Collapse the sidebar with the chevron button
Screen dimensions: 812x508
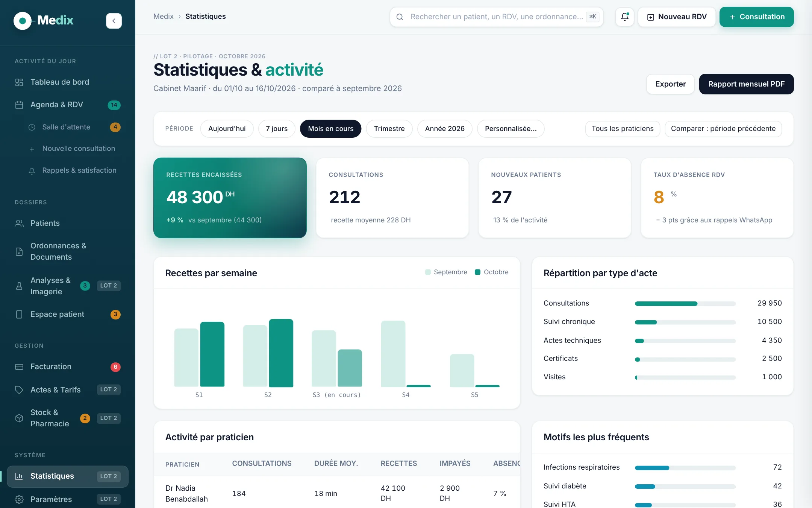tap(114, 21)
